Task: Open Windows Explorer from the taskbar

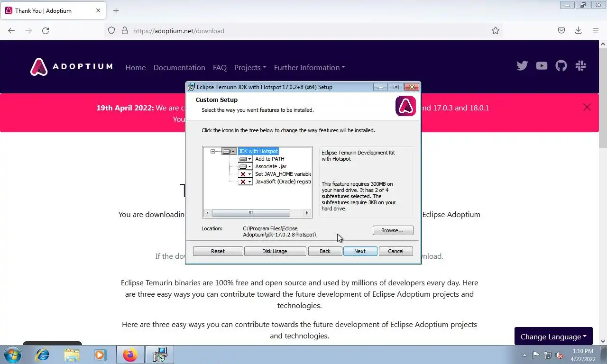Action: tap(72, 355)
